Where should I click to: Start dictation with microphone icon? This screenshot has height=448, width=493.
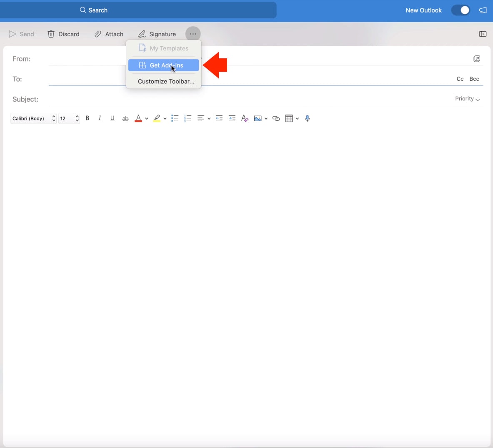(x=308, y=118)
